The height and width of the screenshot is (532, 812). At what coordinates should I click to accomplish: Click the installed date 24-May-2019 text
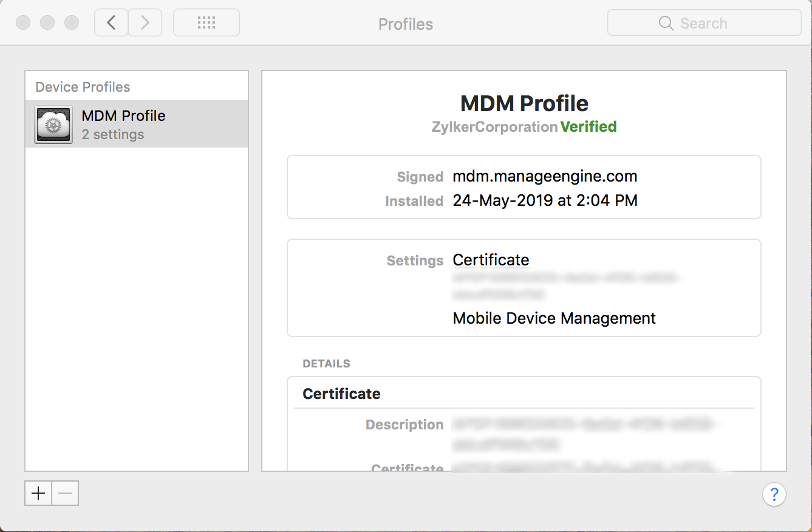tap(545, 201)
